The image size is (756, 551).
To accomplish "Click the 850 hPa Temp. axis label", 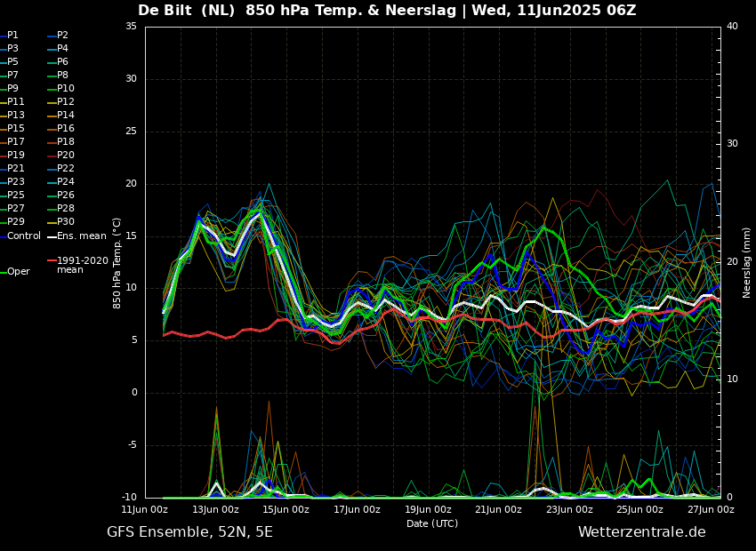I will (117, 263).
